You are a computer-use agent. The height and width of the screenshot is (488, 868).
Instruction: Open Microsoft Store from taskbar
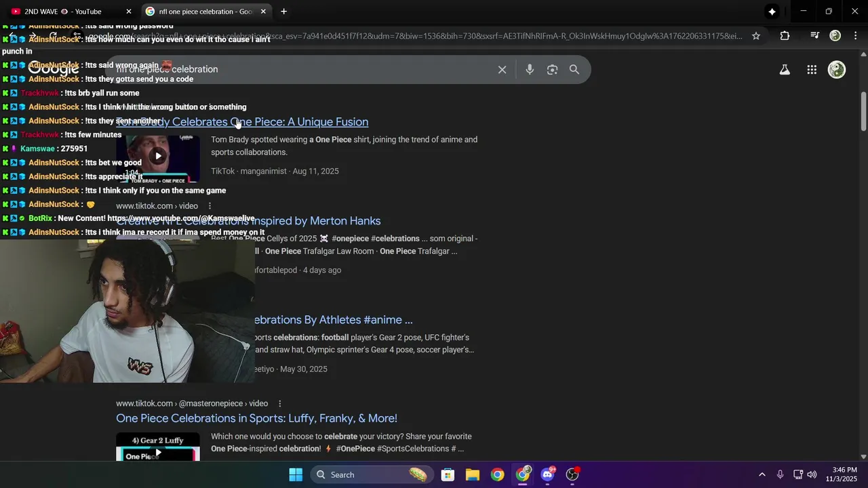(448, 474)
